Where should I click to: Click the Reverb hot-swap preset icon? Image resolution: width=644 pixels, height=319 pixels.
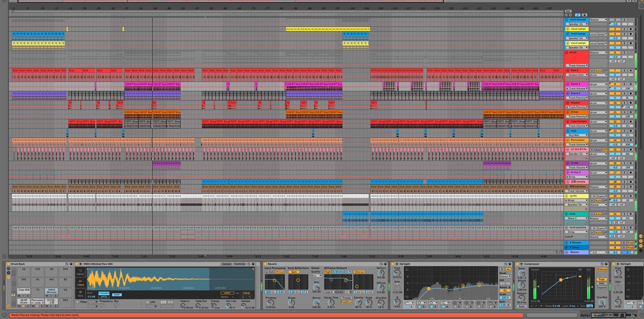[x=381, y=264]
